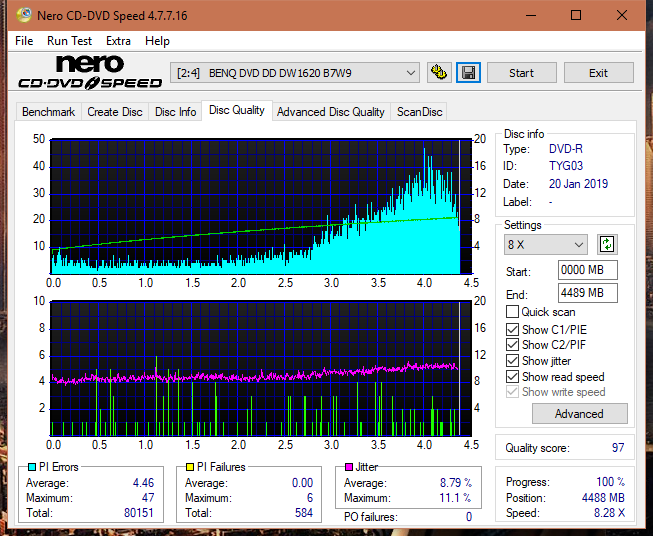Click the disc type DVD-R text

tap(566, 149)
